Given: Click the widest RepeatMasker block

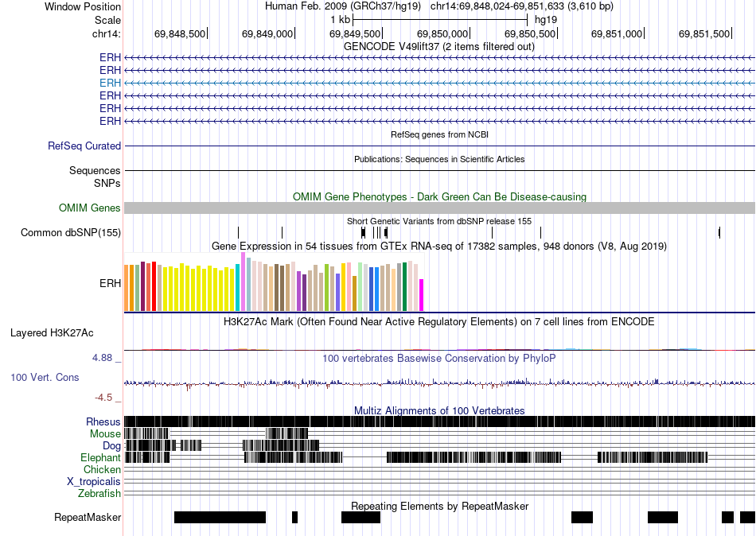Looking at the screenshot, I should click(220, 517).
